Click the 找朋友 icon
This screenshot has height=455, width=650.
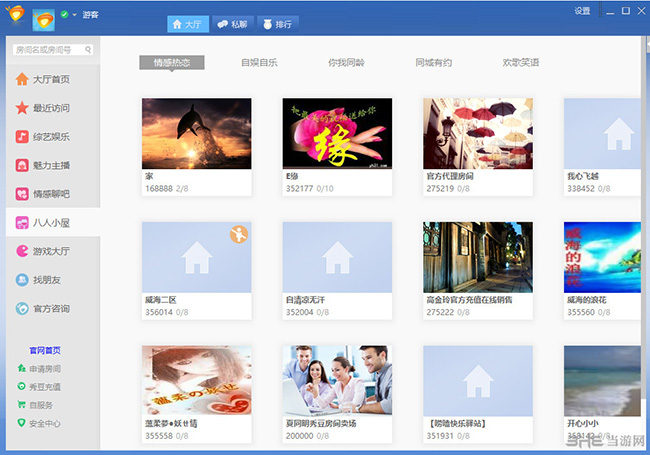21,280
